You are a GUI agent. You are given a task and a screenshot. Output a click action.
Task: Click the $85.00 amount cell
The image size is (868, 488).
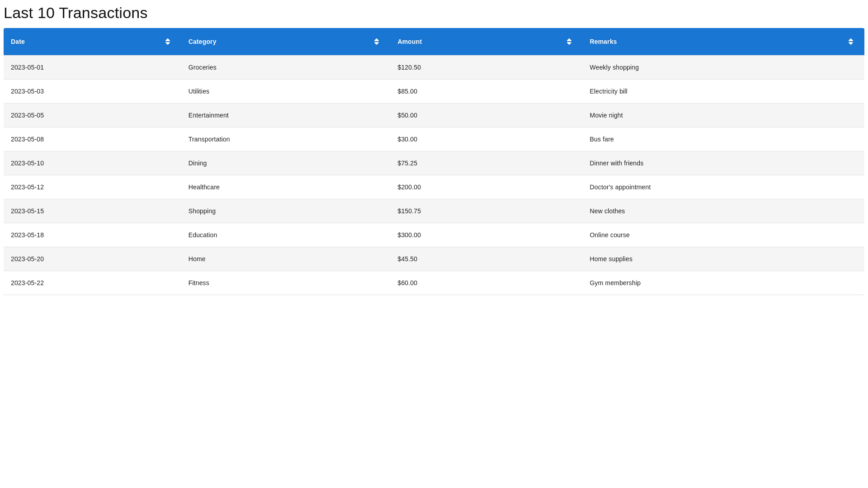[x=407, y=91]
